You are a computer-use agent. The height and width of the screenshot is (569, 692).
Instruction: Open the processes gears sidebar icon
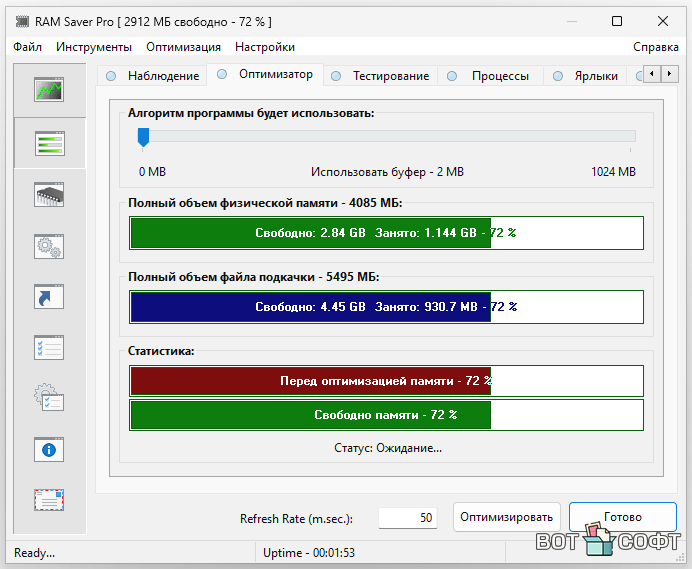(49, 246)
